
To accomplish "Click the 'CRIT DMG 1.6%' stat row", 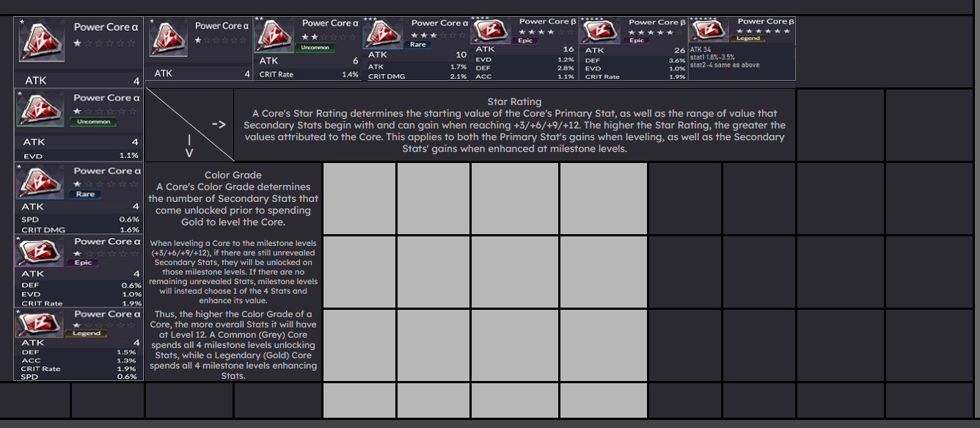I will click(x=79, y=229).
